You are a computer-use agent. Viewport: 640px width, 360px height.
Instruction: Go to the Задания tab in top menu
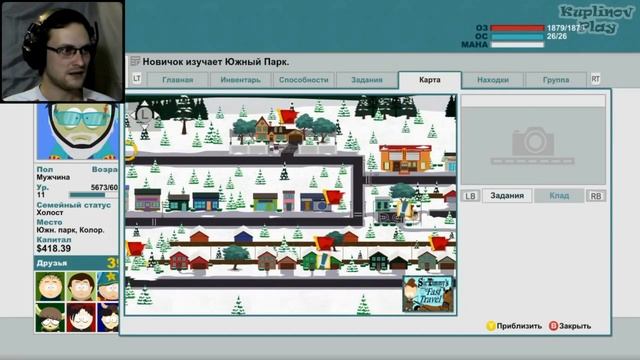(367, 80)
